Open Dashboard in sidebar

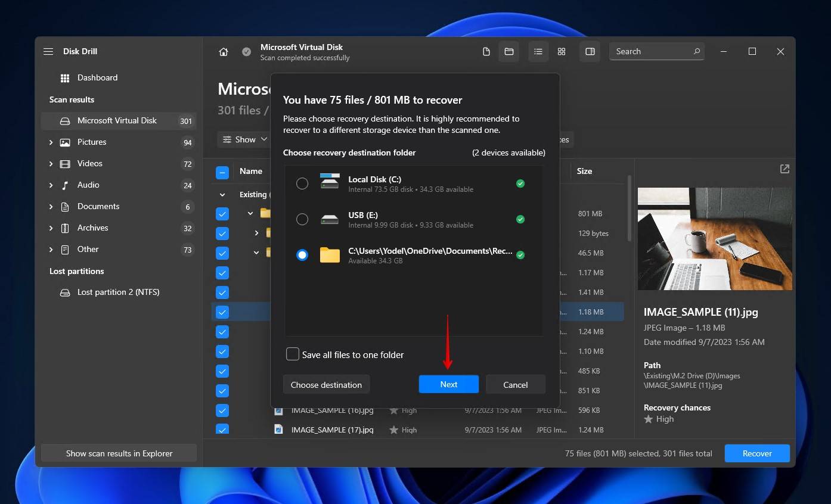pyautogui.click(x=98, y=78)
